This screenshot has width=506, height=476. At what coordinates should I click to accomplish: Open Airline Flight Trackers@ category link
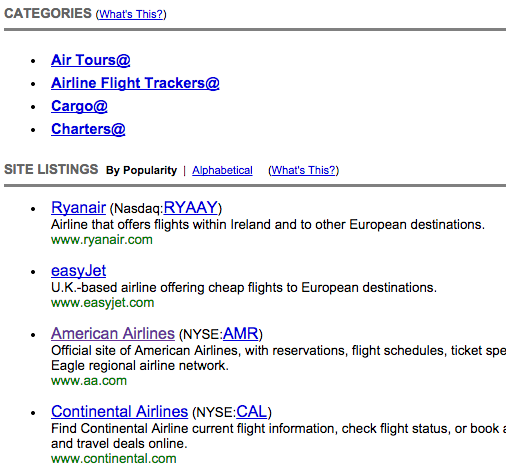tap(135, 83)
